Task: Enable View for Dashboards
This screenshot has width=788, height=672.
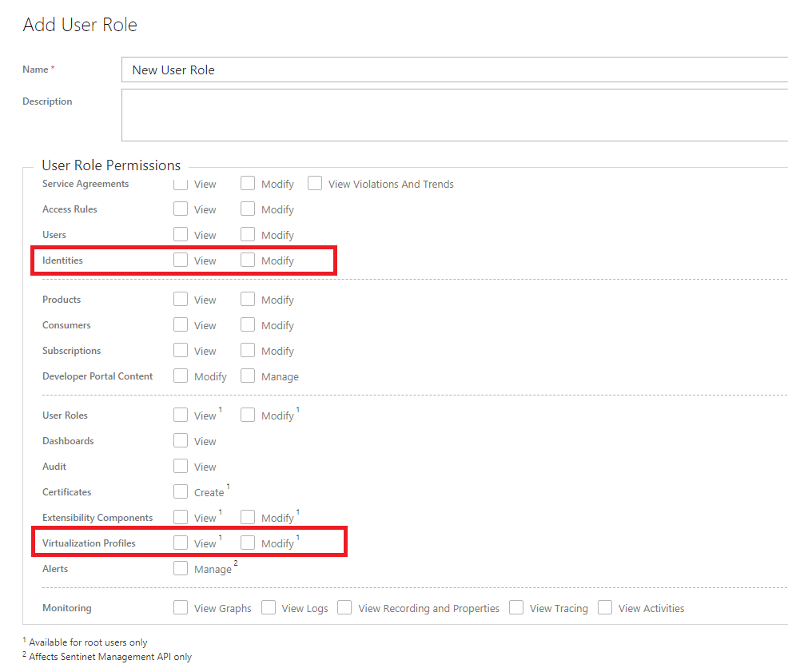Action: [x=181, y=441]
